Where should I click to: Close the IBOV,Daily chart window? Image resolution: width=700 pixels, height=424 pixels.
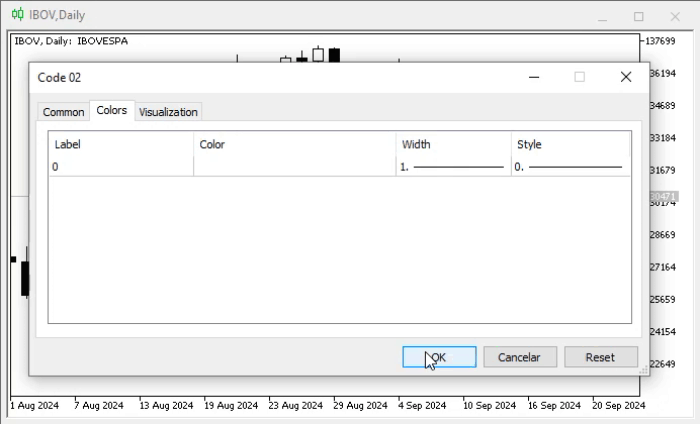tap(675, 17)
